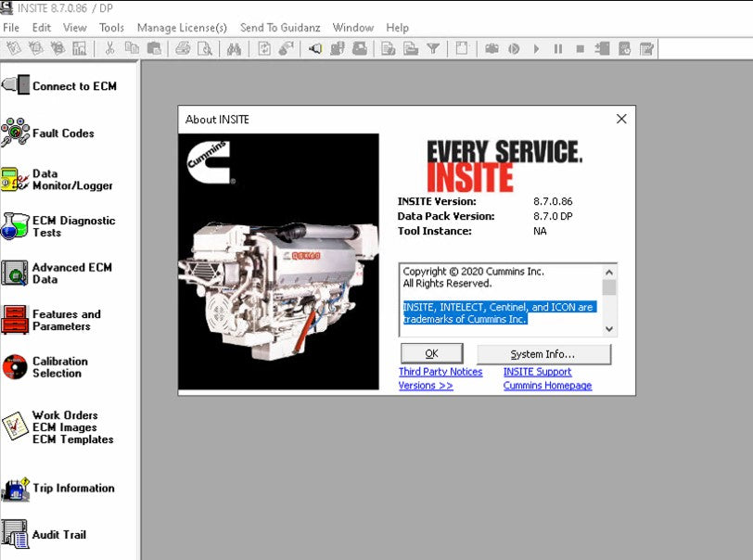
Task: Open the Audit Trail icon
Action: [x=16, y=535]
